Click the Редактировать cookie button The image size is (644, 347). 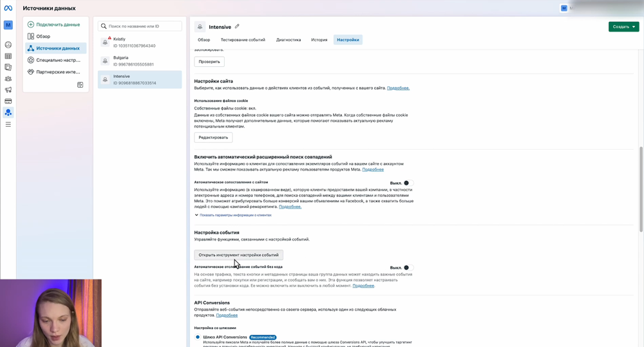click(213, 138)
